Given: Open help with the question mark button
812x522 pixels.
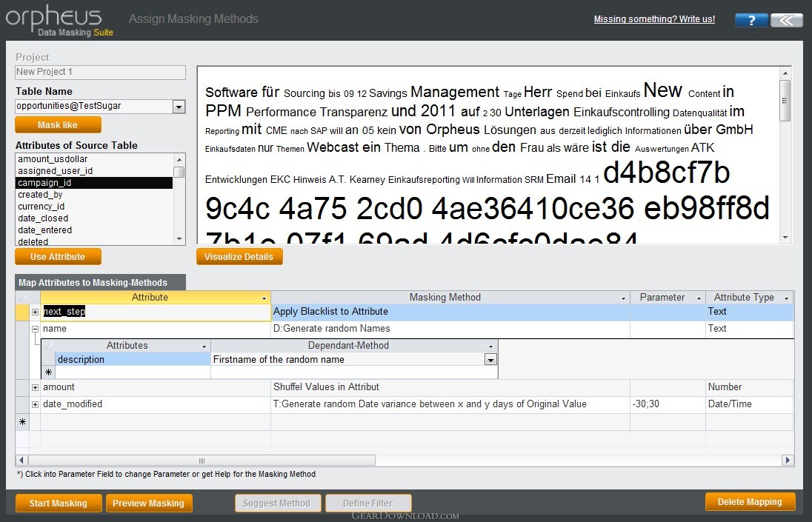Looking at the screenshot, I should coord(751,20).
